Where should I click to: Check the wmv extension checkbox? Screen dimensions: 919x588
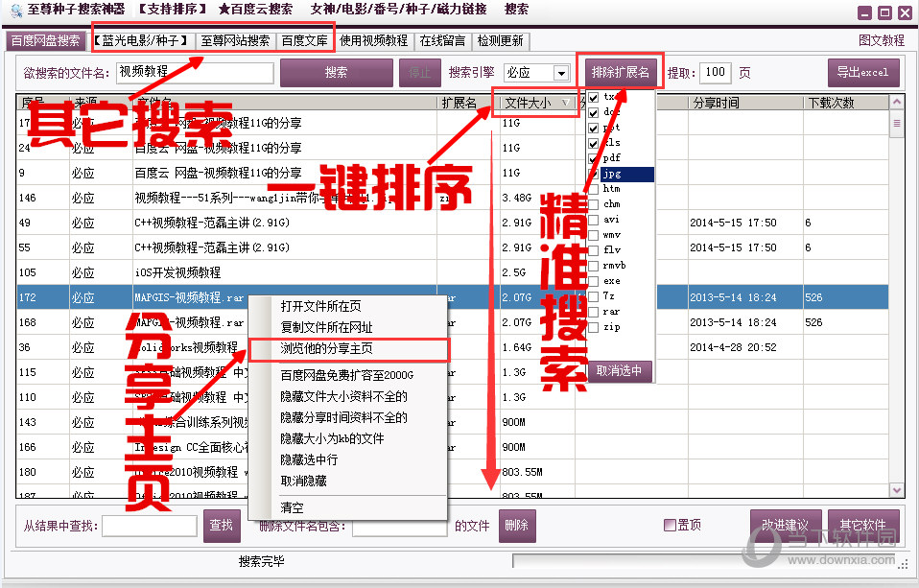click(x=594, y=235)
